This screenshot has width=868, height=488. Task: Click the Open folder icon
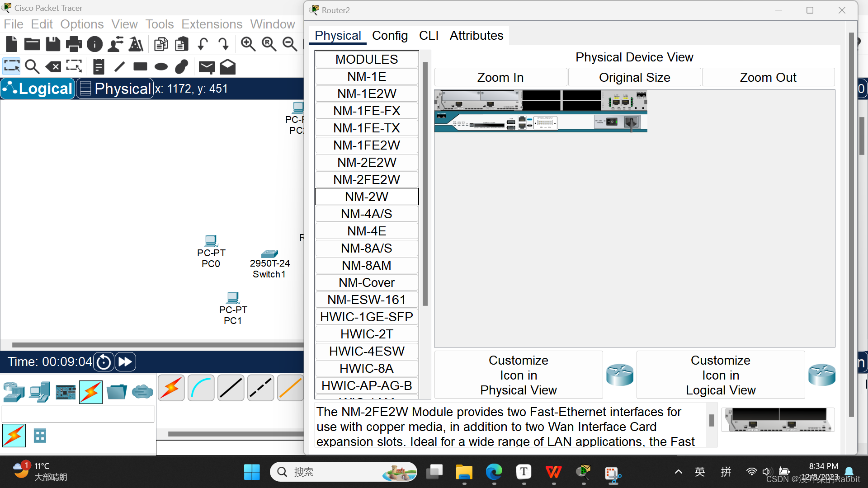32,44
